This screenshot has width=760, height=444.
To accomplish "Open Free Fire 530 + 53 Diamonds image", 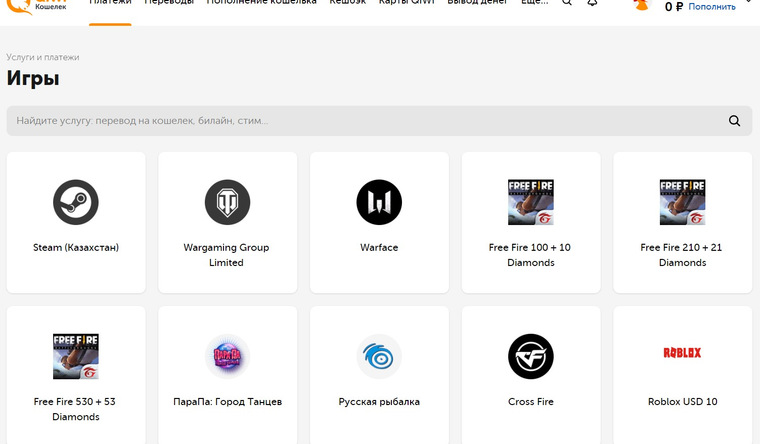I will click(x=76, y=356).
